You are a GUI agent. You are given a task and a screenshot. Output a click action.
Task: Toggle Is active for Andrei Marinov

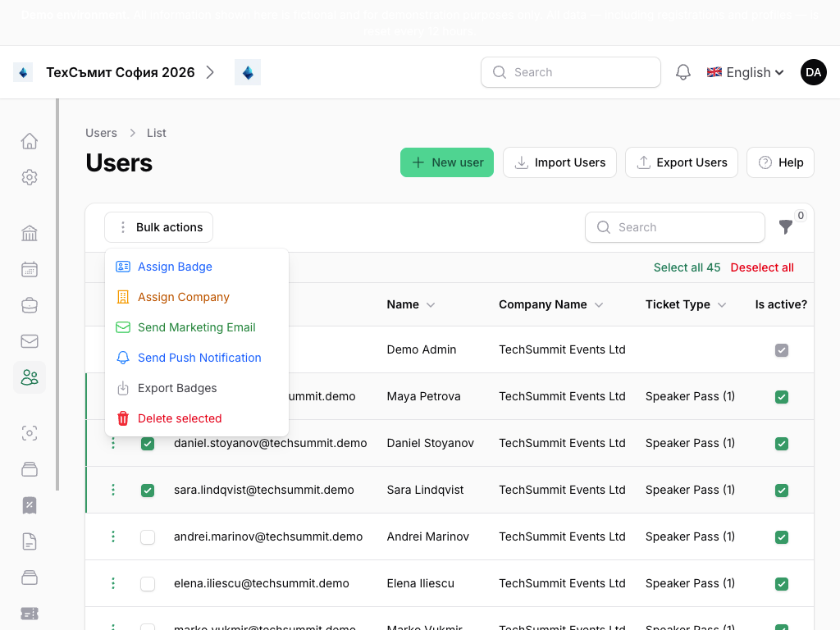782,536
